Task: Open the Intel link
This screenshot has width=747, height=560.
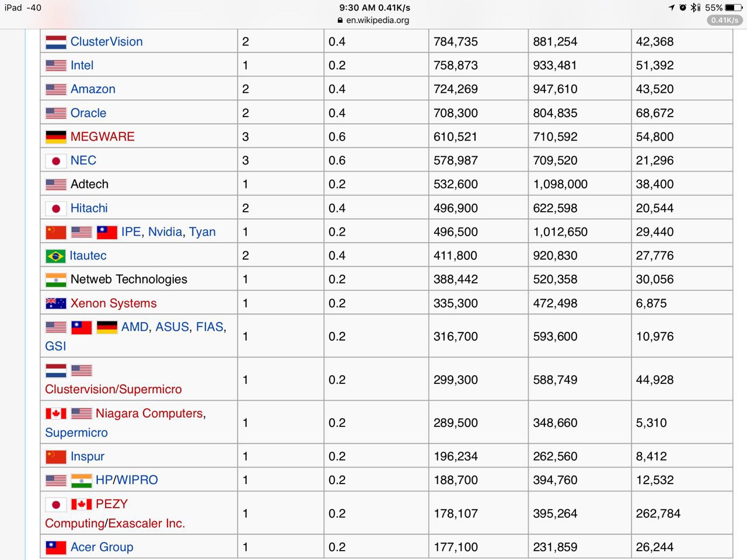Action: coord(82,65)
